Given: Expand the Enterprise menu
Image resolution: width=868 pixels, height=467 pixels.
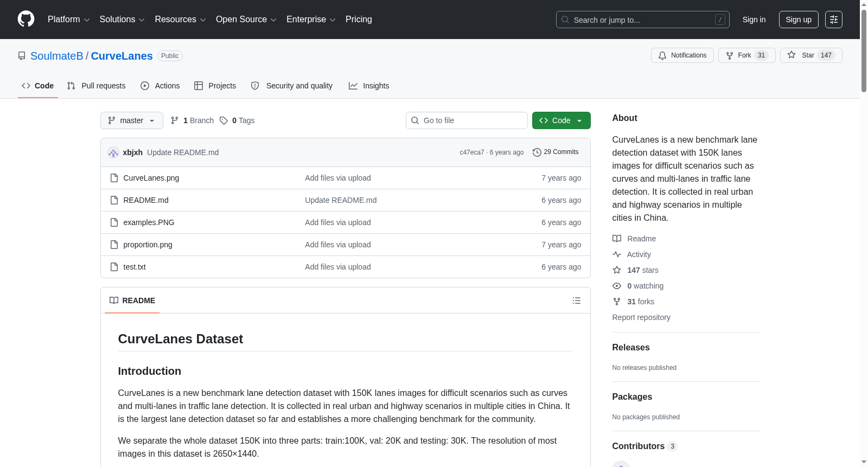Looking at the screenshot, I should [x=311, y=20].
